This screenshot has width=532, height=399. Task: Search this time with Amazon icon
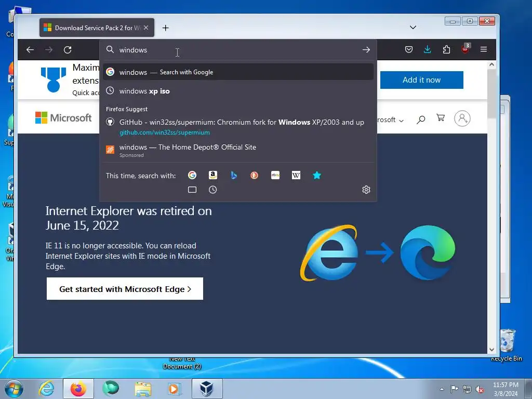pos(212,175)
